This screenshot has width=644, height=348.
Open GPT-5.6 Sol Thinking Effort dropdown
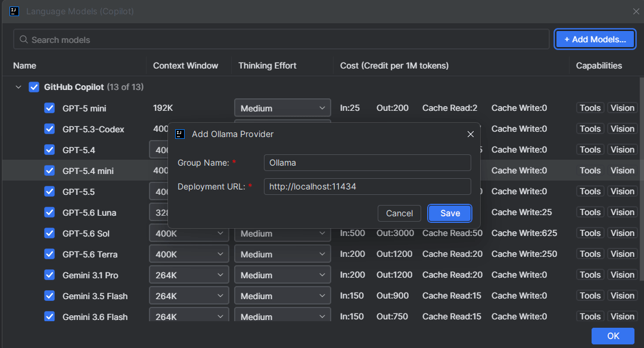[282, 234]
